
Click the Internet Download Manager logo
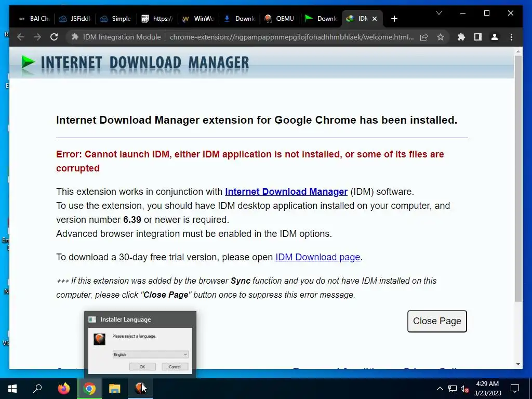(135, 63)
